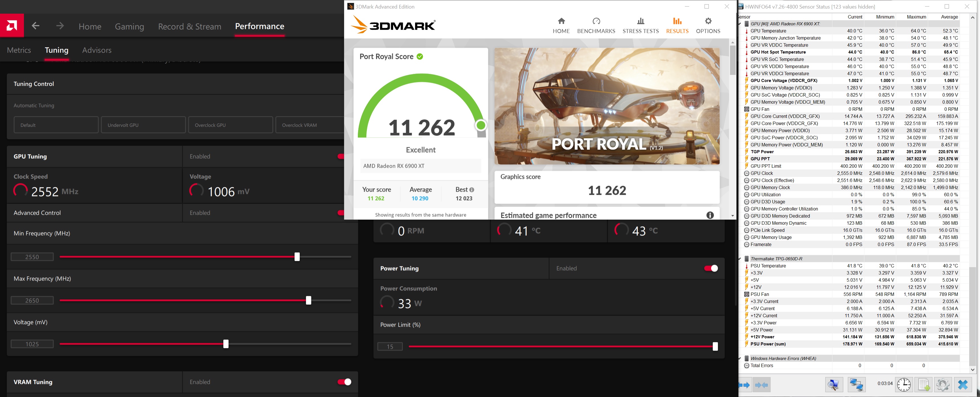Viewport: 980px width, 397px height.
Task: Start HWiNFO logging to file
Action: (x=924, y=384)
